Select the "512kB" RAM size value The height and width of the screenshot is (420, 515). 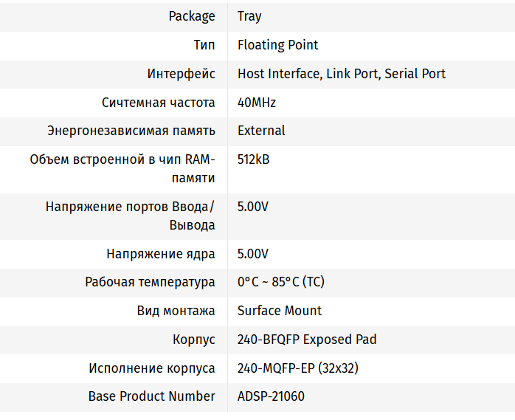point(253,159)
